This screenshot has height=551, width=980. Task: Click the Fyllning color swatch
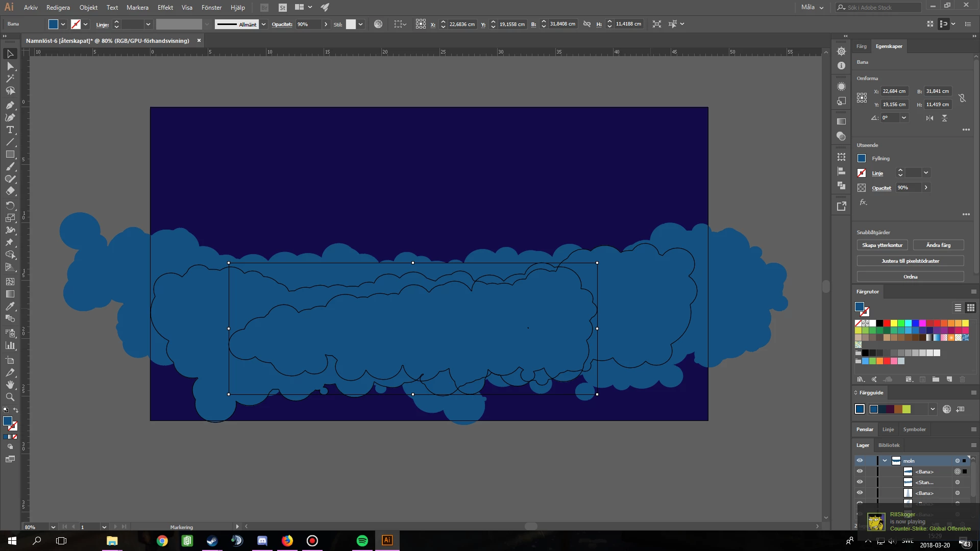(862, 159)
